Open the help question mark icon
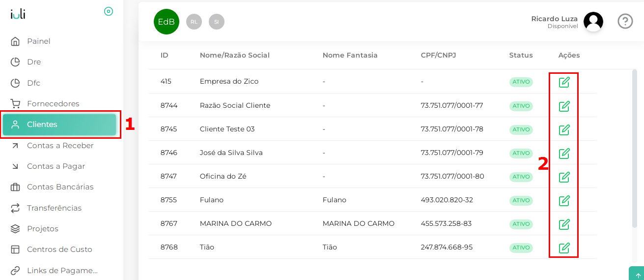This screenshot has height=280, width=644. [x=625, y=22]
